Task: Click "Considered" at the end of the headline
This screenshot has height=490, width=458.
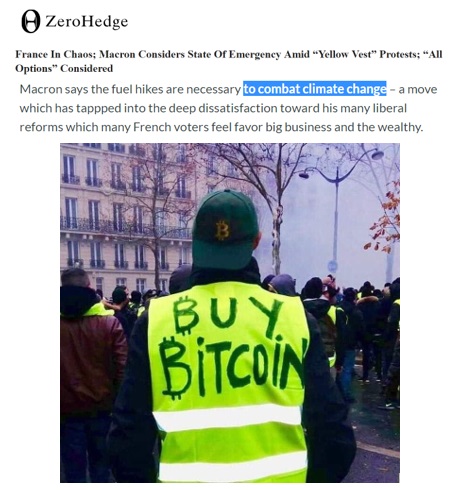Action: pyautogui.click(x=87, y=68)
